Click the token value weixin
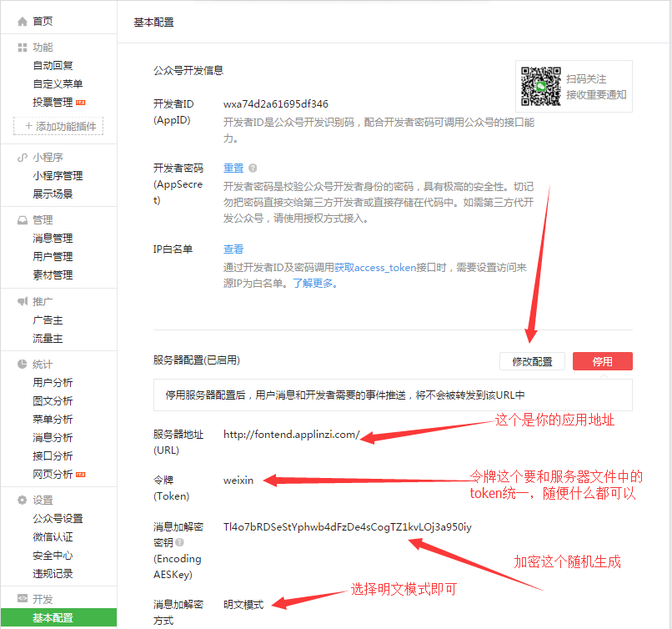The image size is (672, 629). point(238,481)
